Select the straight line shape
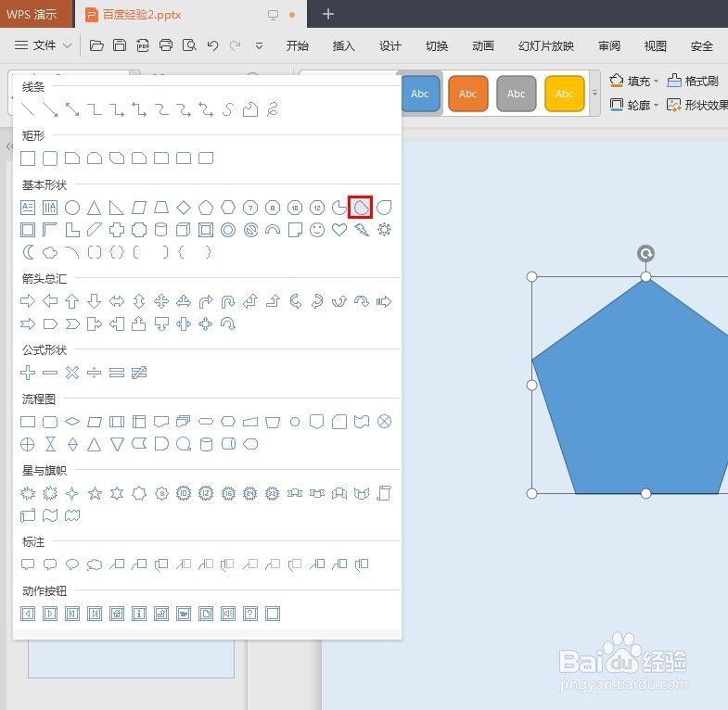728x710 pixels. coord(28,109)
